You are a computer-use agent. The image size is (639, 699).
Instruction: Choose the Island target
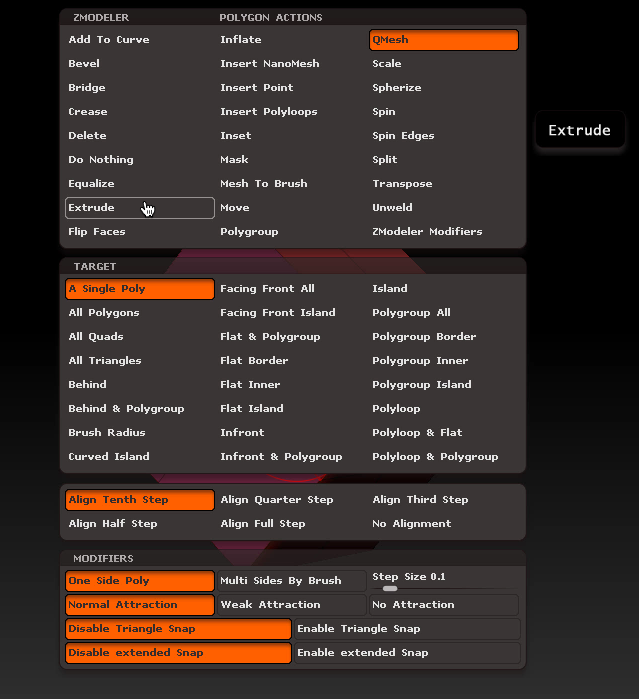(444, 289)
